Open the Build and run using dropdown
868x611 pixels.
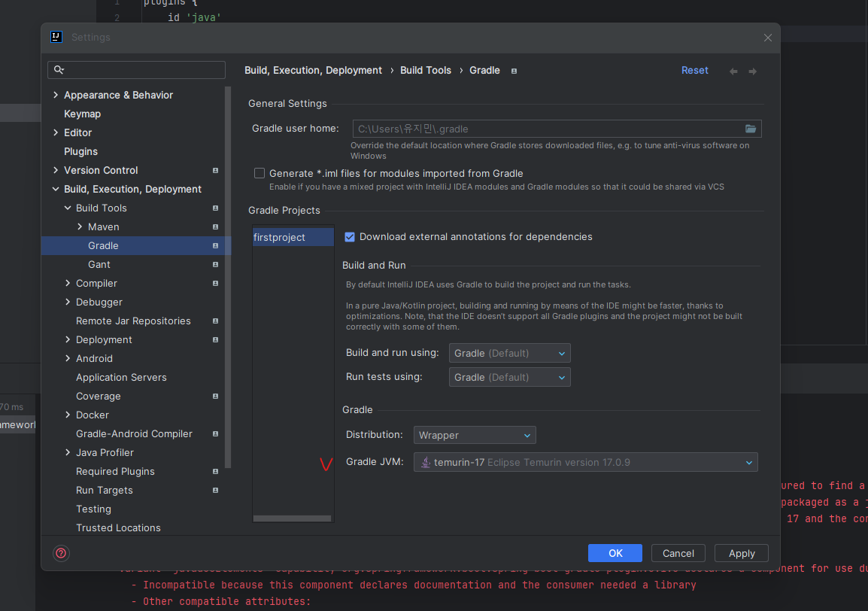tap(509, 353)
